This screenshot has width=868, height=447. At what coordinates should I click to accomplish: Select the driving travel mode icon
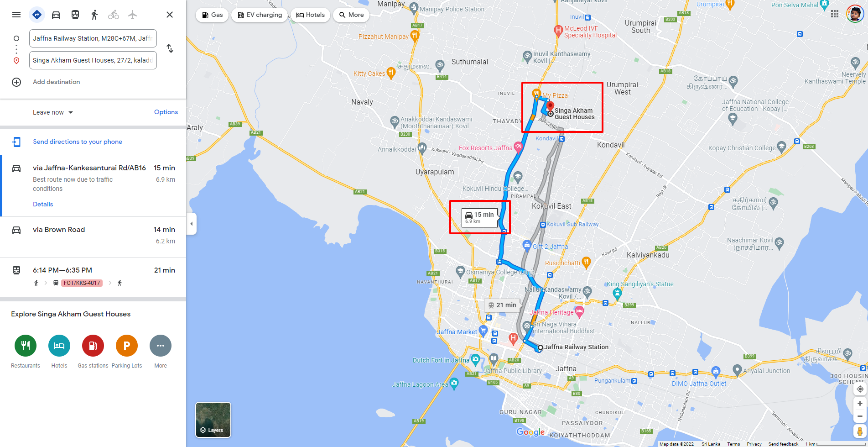pyautogui.click(x=56, y=15)
